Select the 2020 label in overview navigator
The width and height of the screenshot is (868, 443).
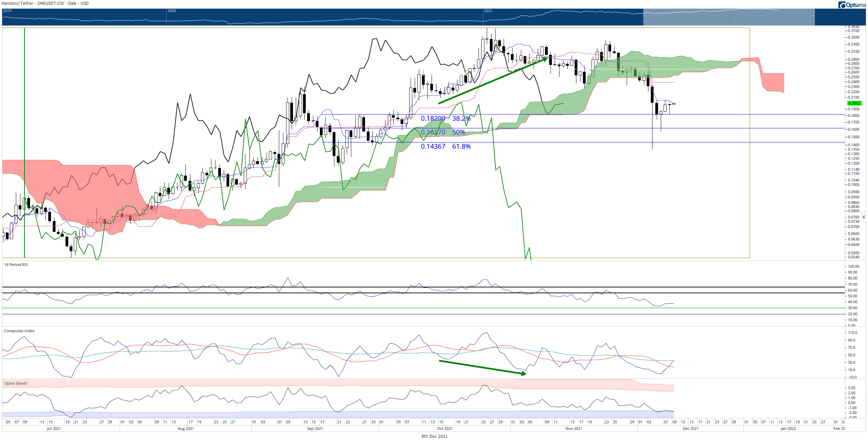point(172,11)
